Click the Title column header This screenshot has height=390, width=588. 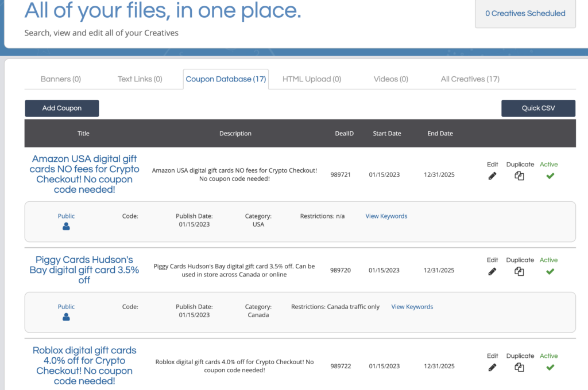point(83,134)
